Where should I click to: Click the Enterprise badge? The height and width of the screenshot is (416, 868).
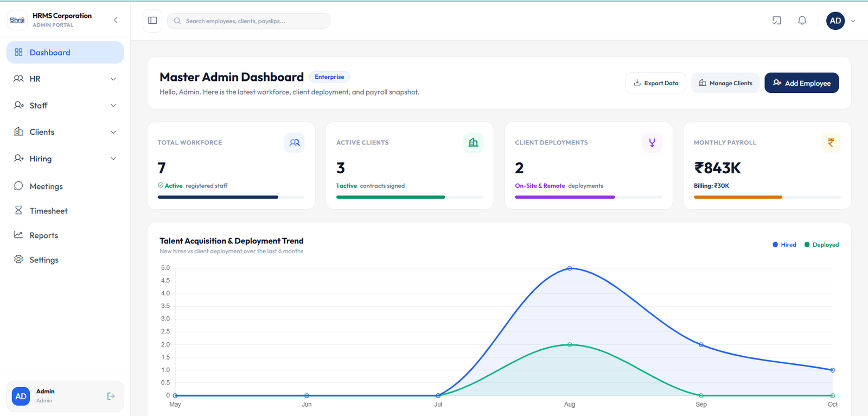pyautogui.click(x=329, y=77)
